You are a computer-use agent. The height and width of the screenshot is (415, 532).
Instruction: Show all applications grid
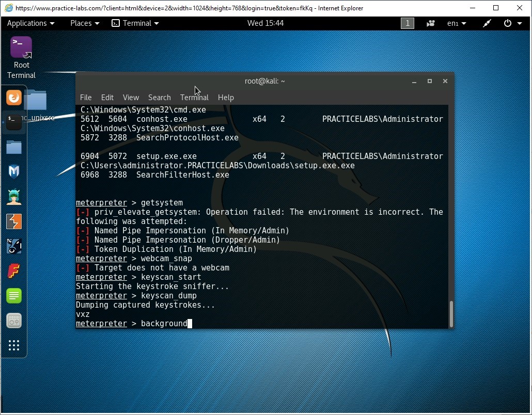tap(14, 345)
